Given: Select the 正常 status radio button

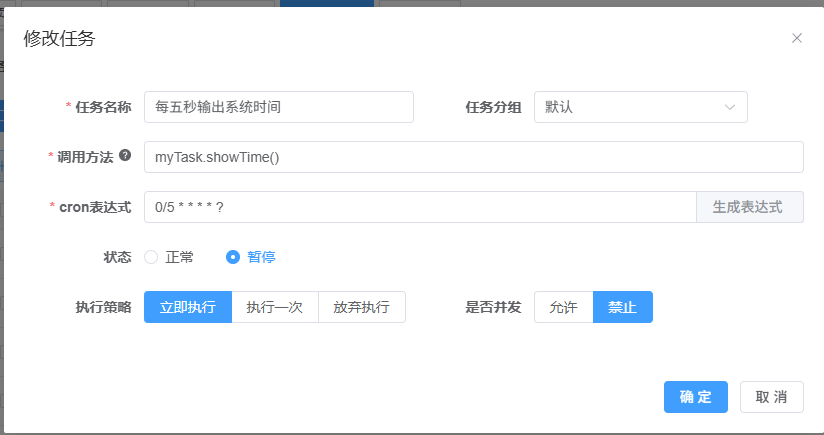Looking at the screenshot, I should [152, 257].
